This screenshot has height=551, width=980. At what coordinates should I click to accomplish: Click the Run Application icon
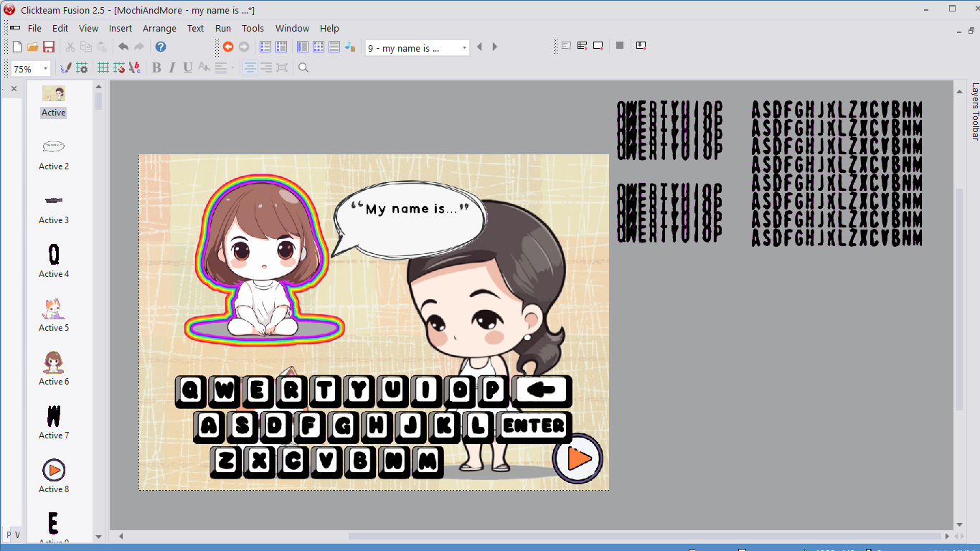[x=582, y=46]
